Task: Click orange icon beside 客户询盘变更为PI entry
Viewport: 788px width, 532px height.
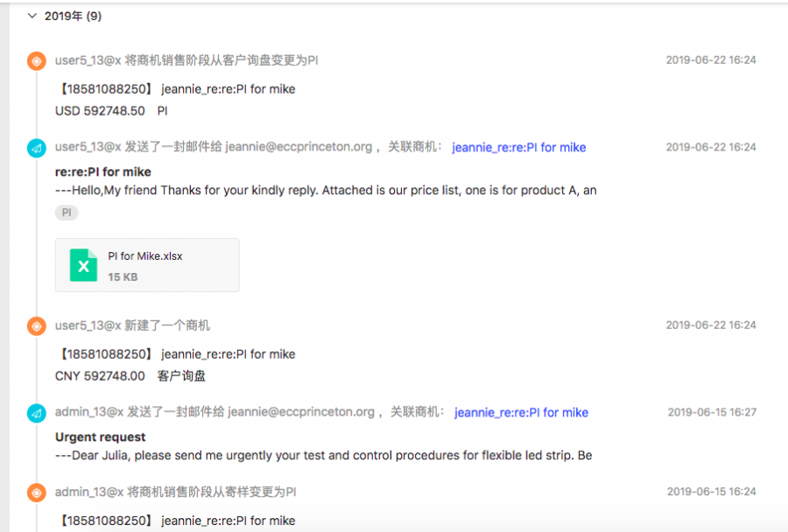Action: point(37,61)
